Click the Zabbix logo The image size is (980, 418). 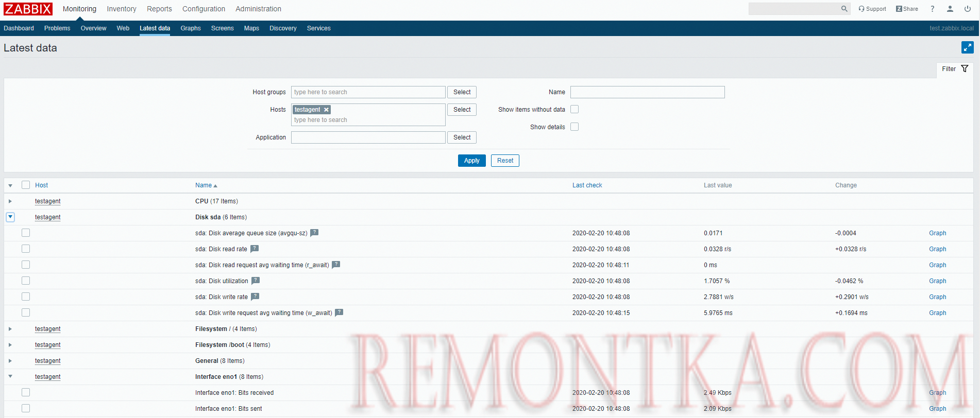[x=28, y=9]
